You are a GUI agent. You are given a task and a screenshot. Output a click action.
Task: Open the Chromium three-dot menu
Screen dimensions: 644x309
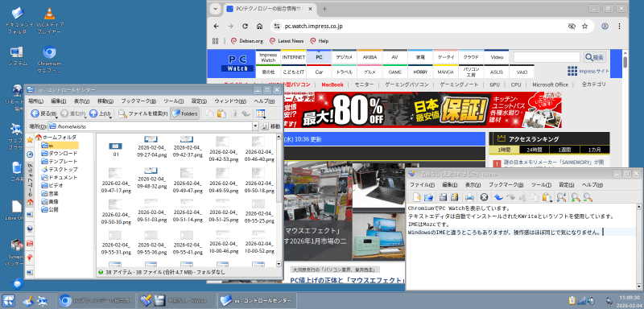pos(619,27)
